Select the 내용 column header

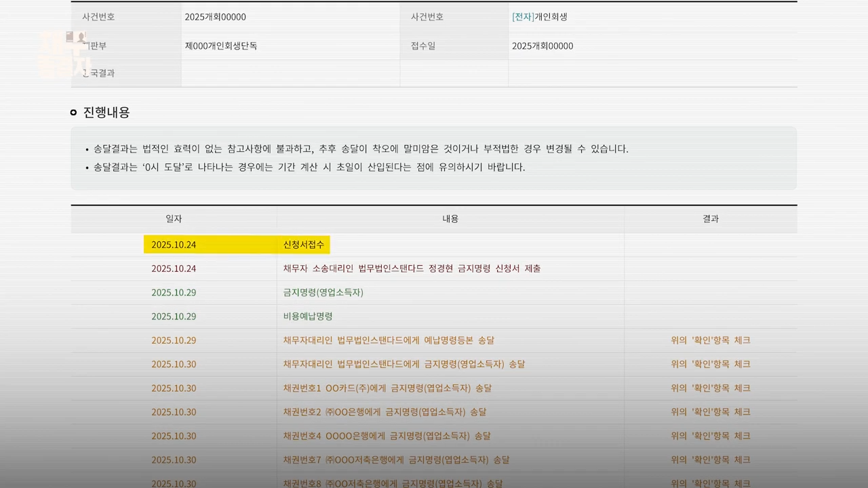(x=450, y=219)
